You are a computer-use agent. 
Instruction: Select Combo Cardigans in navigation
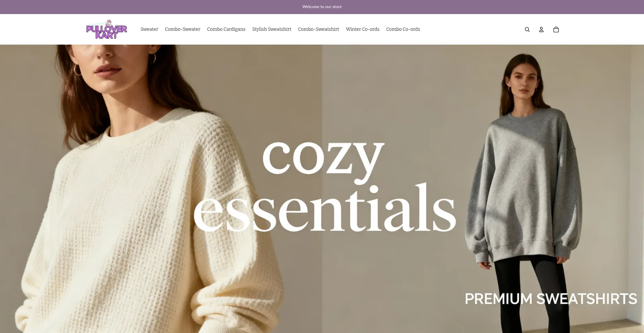[226, 29]
